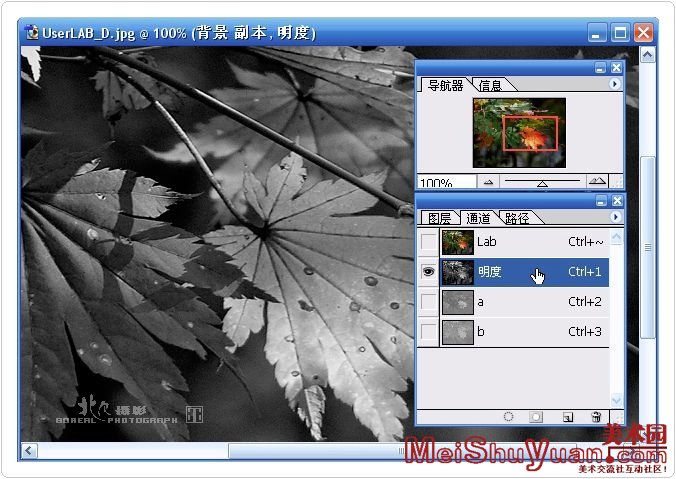676x479 pixels.
Task: Create new channel icon
Action: 568,417
